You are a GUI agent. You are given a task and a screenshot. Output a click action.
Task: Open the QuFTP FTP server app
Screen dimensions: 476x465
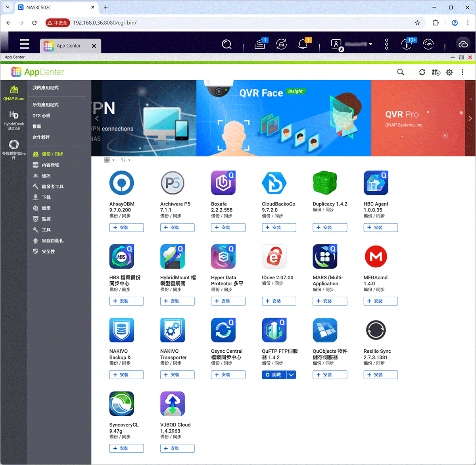tap(274, 375)
